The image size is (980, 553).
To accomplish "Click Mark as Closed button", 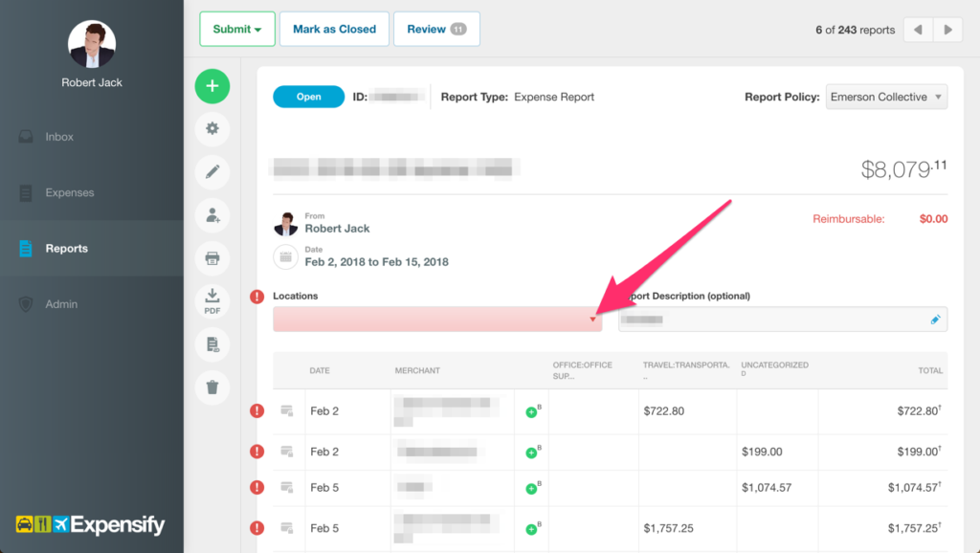I will tap(334, 29).
